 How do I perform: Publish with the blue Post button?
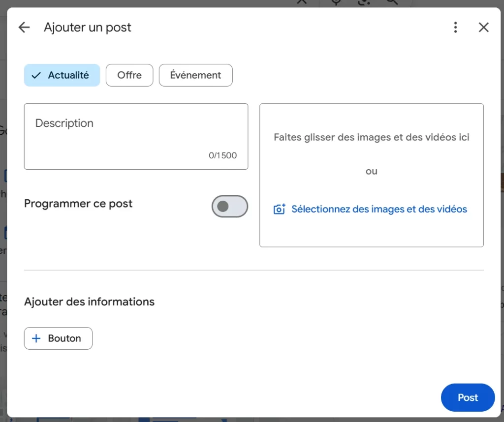point(468,397)
